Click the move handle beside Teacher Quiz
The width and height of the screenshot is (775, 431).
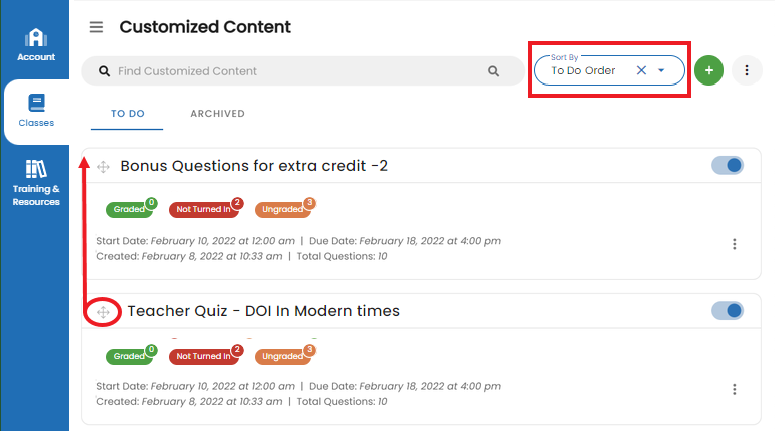click(x=103, y=312)
